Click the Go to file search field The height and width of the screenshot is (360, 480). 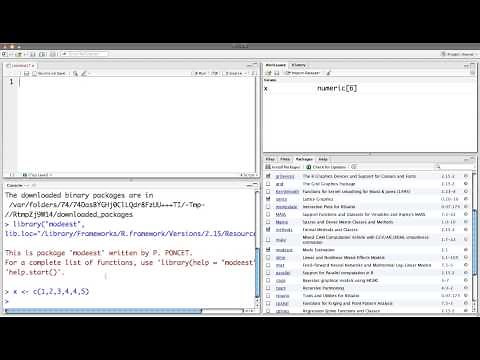[85, 54]
